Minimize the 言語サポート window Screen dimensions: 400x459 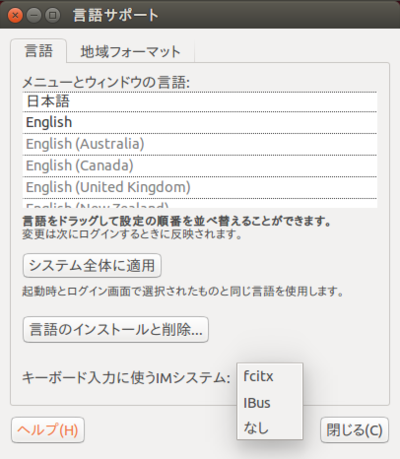(x=34, y=15)
